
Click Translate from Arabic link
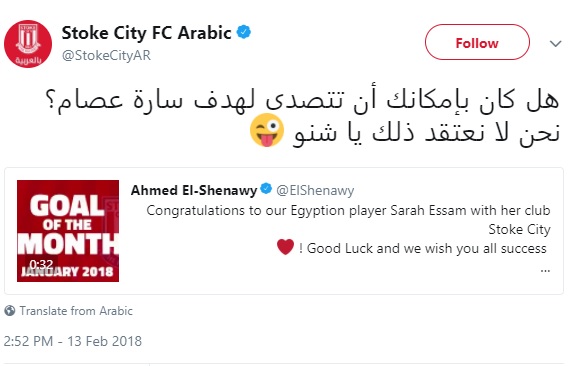tap(76, 311)
